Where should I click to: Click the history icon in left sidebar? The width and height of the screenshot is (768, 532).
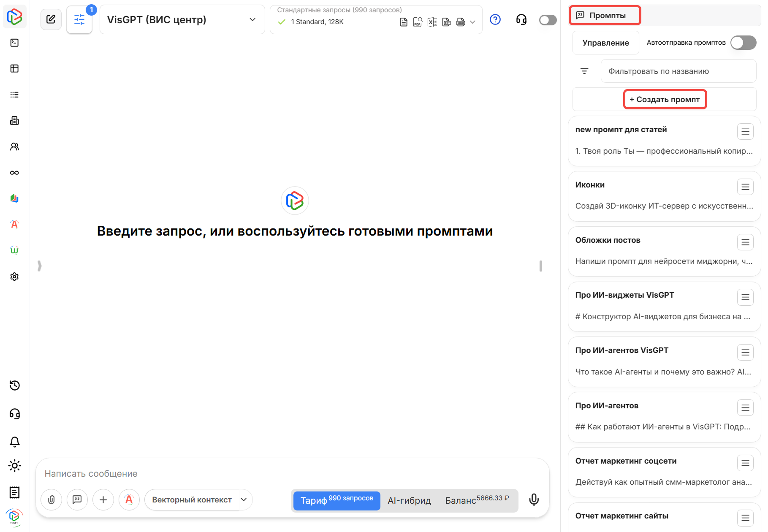coord(14,385)
